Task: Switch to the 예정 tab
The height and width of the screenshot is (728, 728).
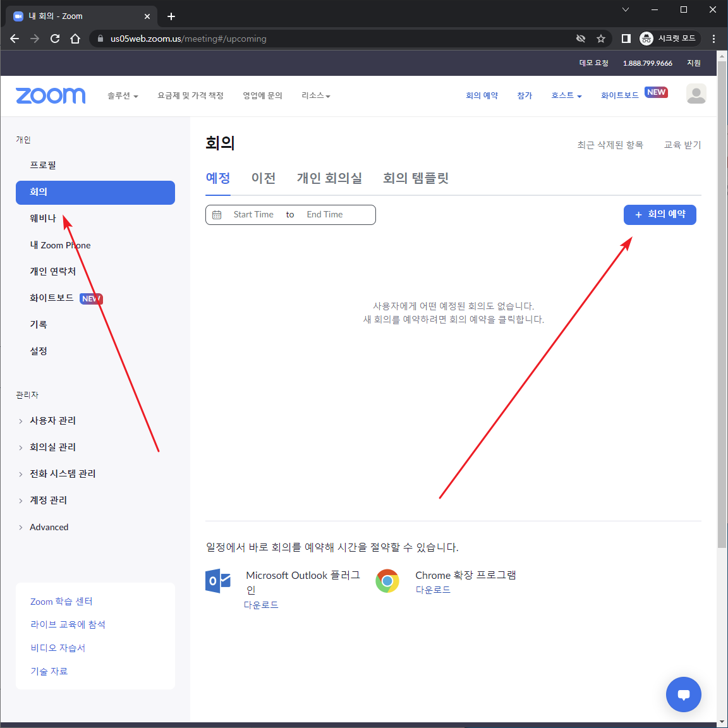Action: click(x=218, y=178)
